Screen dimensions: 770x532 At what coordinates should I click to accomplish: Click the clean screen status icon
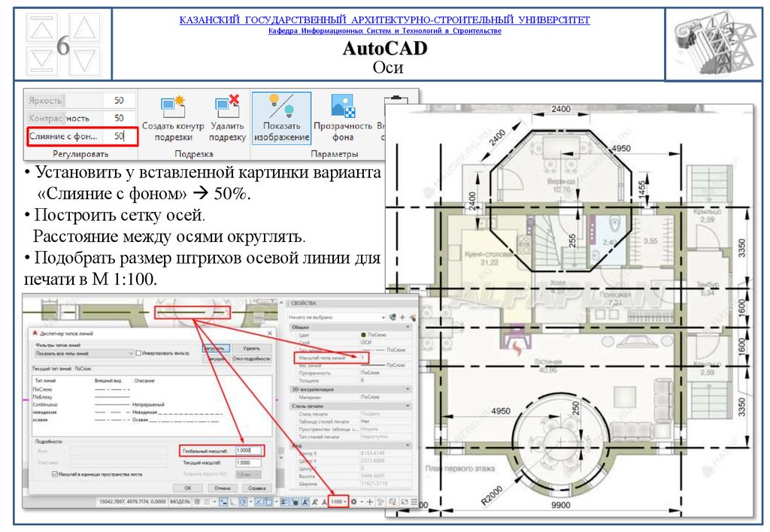405,502
